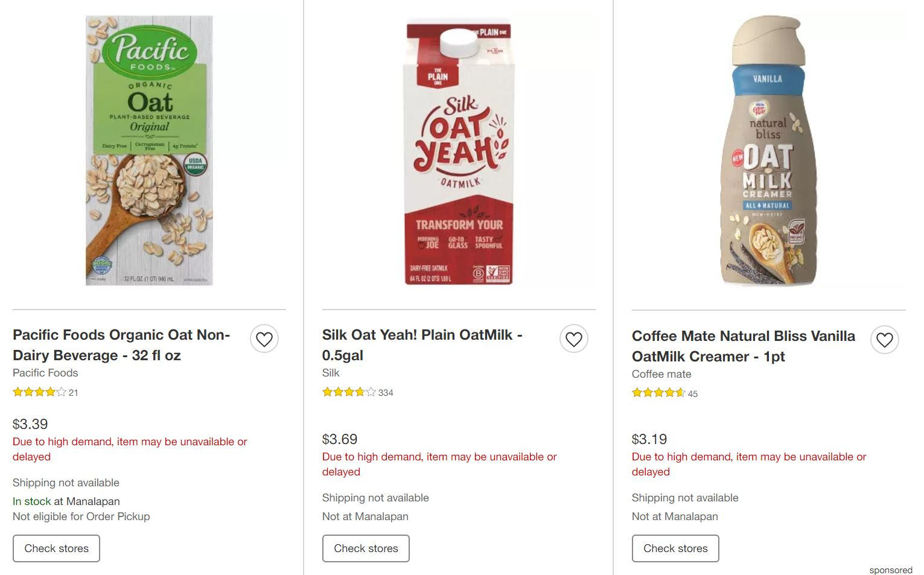Open Coffee Mate Natural Bliss Vanilla title
924x575 pixels.
(743, 346)
